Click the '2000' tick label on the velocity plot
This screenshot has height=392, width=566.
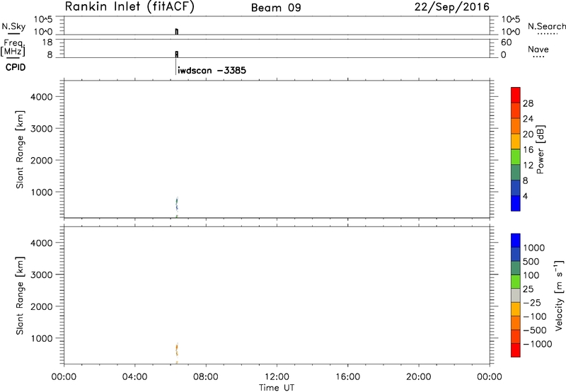(x=42, y=306)
